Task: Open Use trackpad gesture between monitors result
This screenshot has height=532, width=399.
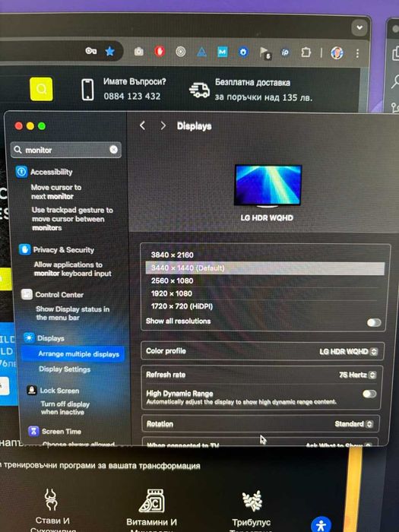Action: coord(72,219)
